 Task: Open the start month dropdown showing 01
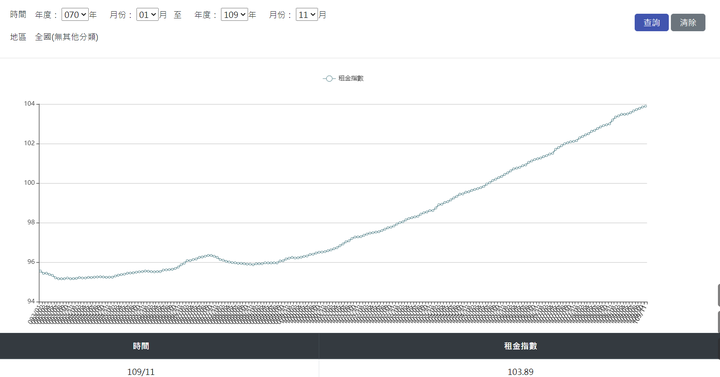coord(147,15)
